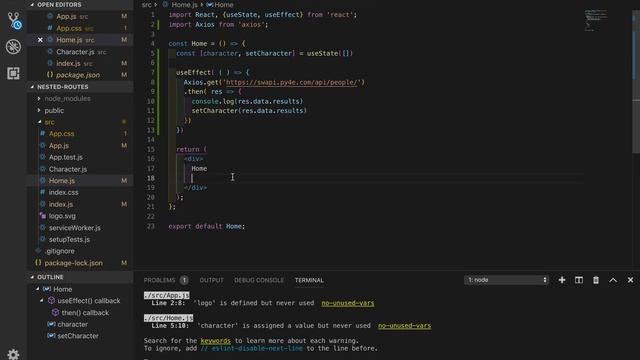This screenshot has width=640, height=360.
Task: Open App.css in src folder
Action: point(80,134)
